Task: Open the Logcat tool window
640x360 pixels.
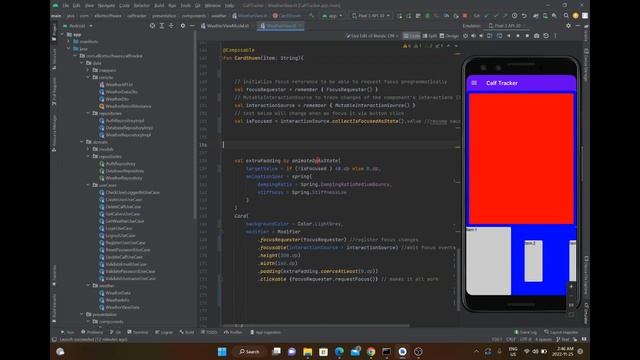Action: coord(164,332)
